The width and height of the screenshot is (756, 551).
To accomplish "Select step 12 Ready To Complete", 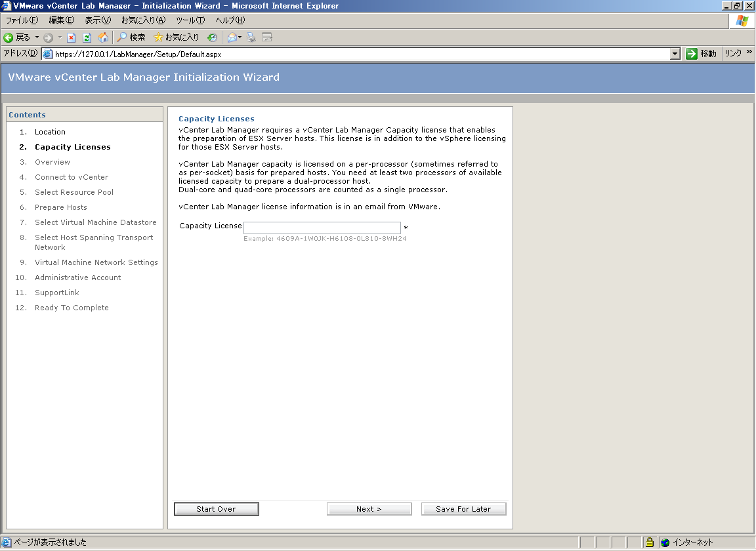I will pyautogui.click(x=72, y=308).
